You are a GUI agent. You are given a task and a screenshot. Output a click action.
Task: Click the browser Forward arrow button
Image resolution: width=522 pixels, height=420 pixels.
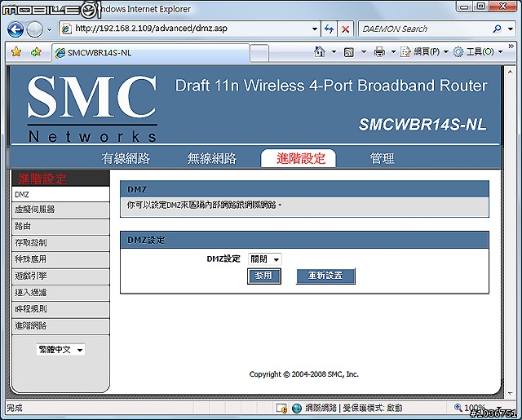[x=34, y=29]
